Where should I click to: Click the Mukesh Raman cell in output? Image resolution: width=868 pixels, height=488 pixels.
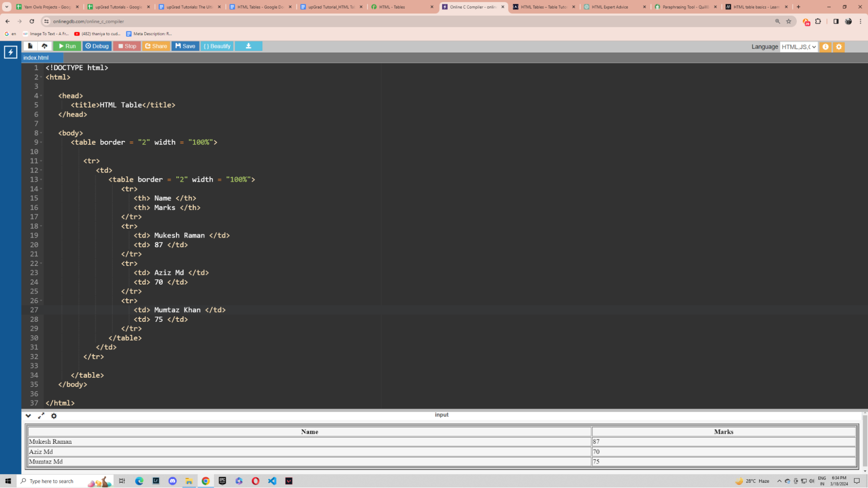(310, 442)
